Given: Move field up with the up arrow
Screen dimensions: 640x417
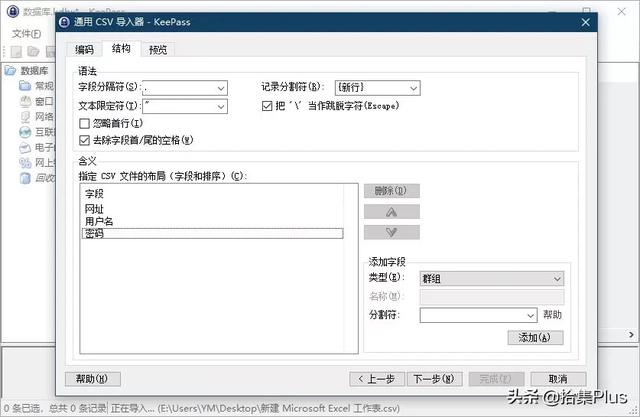Looking at the screenshot, I should click(x=391, y=212).
